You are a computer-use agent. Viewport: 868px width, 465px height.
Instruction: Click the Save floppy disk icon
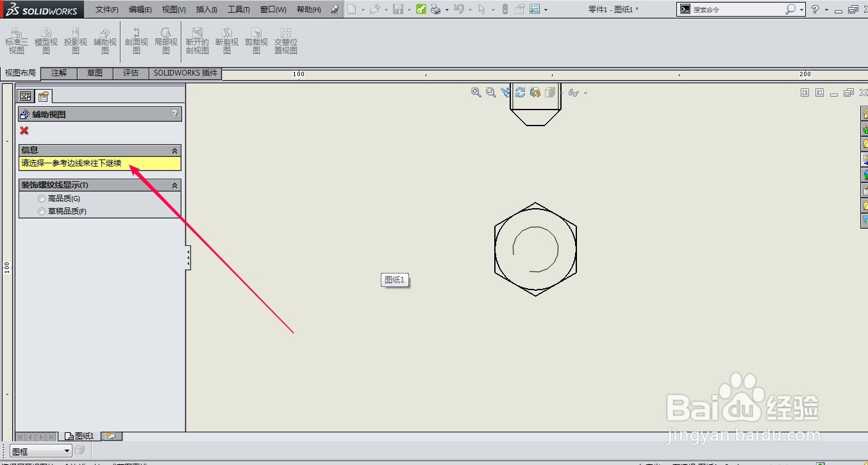[x=398, y=9]
